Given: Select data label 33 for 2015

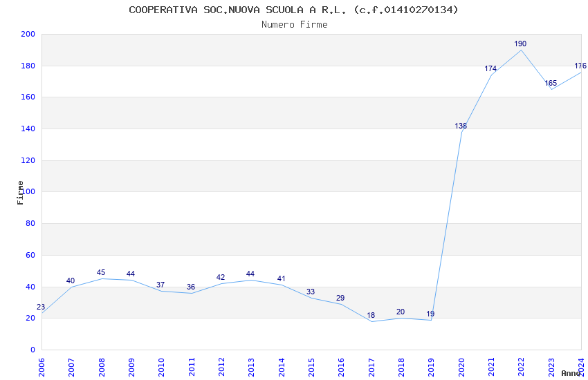Looking at the screenshot, I should point(311,292).
